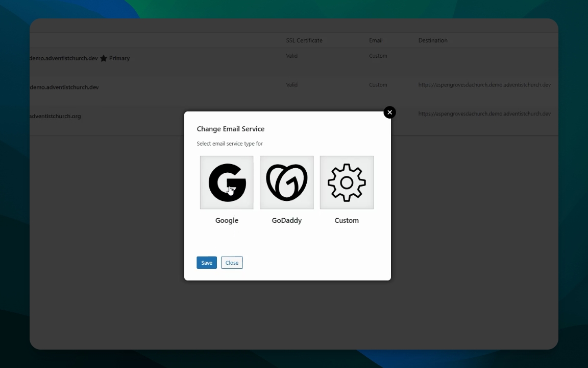This screenshot has width=588, height=368.
Task: Close the dialog with the X button
Action: click(389, 112)
